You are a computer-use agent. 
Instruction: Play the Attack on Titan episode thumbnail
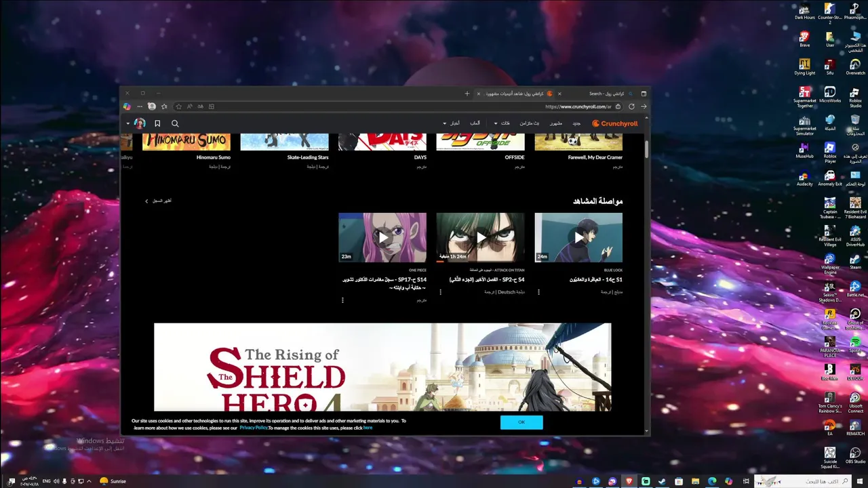480,237
